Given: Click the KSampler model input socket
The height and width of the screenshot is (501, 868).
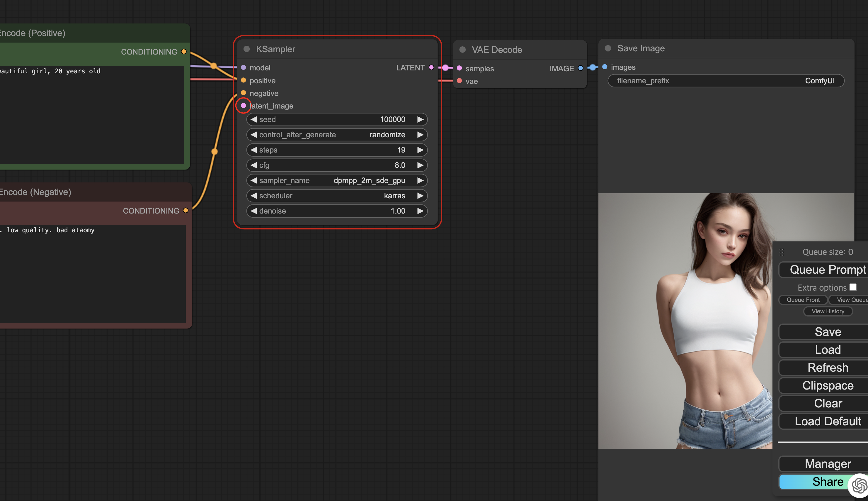Looking at the screenshot, I should point(244,67).
